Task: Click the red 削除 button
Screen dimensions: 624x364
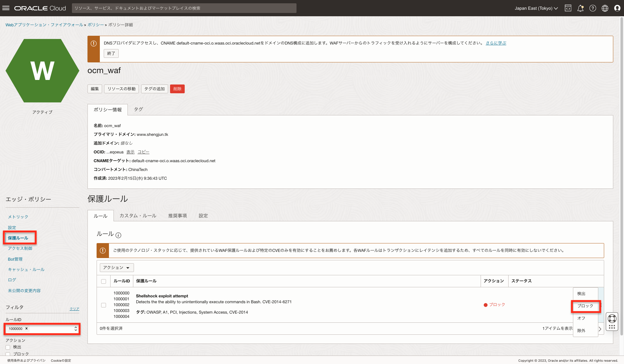Action: coord(177,89)
